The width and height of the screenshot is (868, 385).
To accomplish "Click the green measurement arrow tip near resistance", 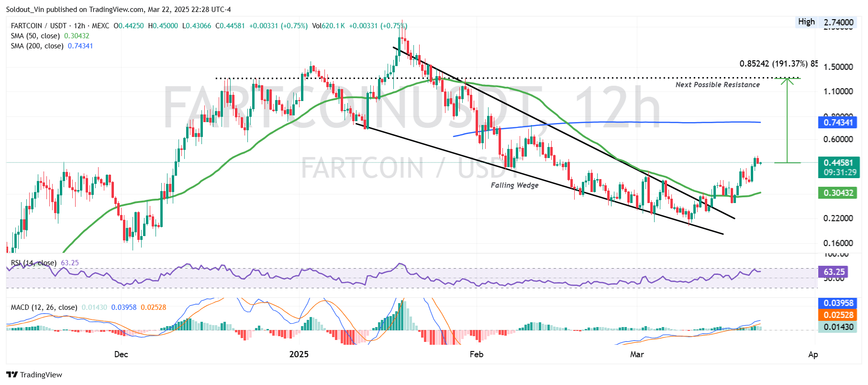I will pos(788,80).
